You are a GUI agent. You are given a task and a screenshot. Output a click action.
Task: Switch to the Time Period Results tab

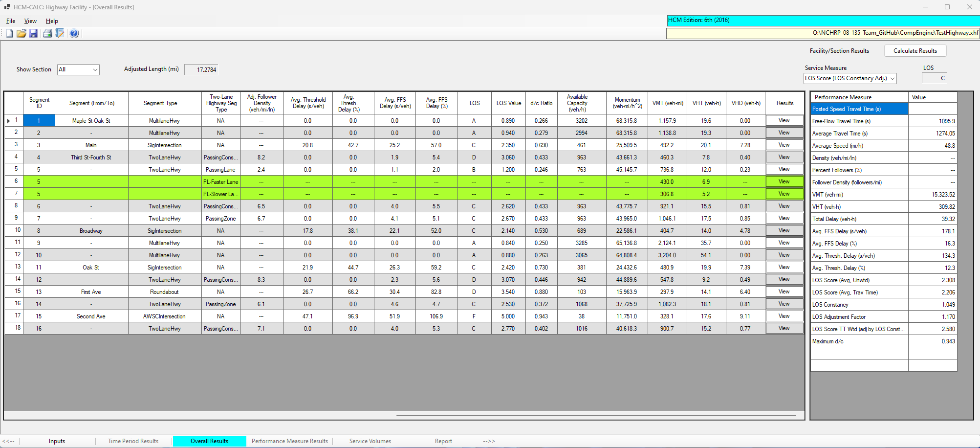[132, 441]
